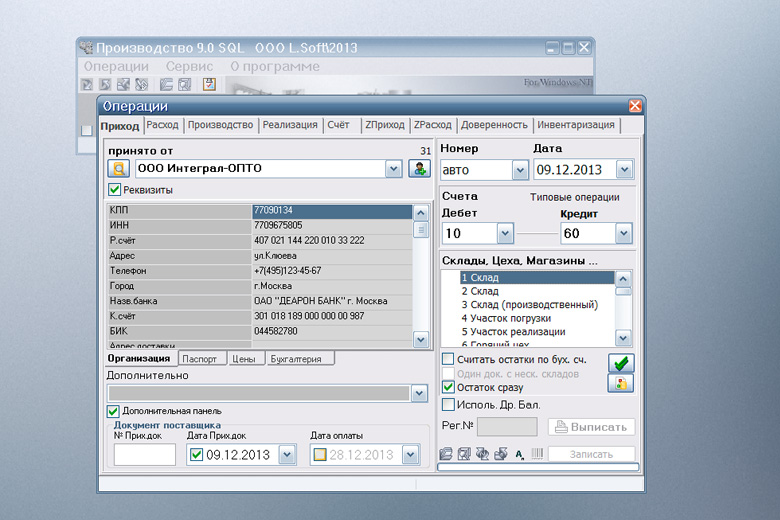Select the ИНН value 7709675805 cell
Screen dimensions: 780x520
(332, 225)
